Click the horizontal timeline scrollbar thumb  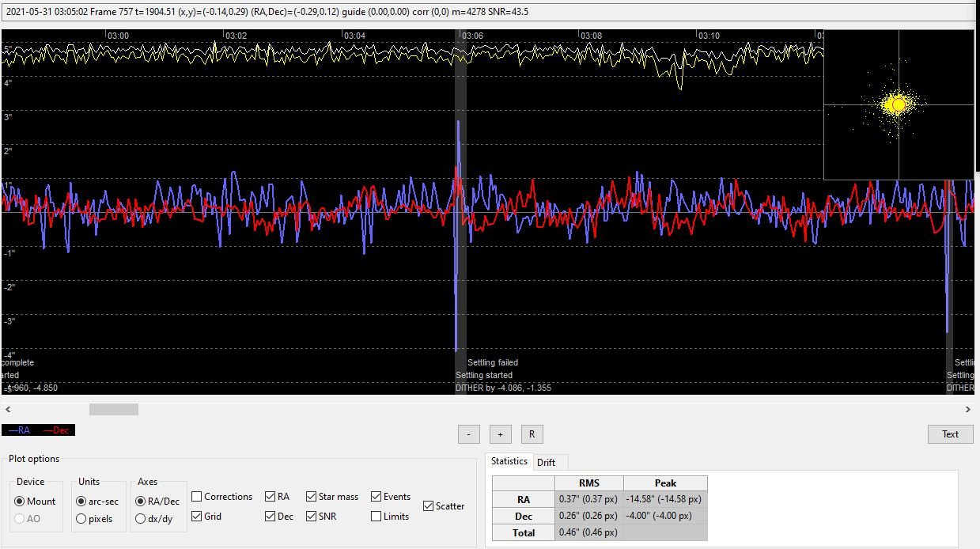point(114,410)
